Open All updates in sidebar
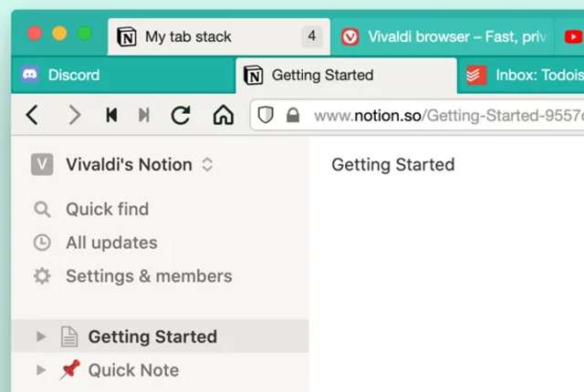Screen dimensions: 584x392 click(x=110, y=242)
